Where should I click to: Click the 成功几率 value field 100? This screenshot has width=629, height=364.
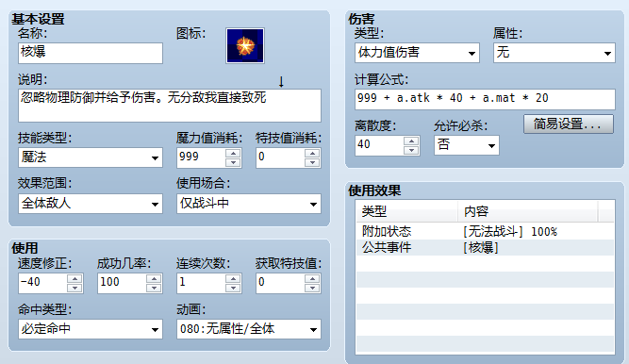pos(122,283)
